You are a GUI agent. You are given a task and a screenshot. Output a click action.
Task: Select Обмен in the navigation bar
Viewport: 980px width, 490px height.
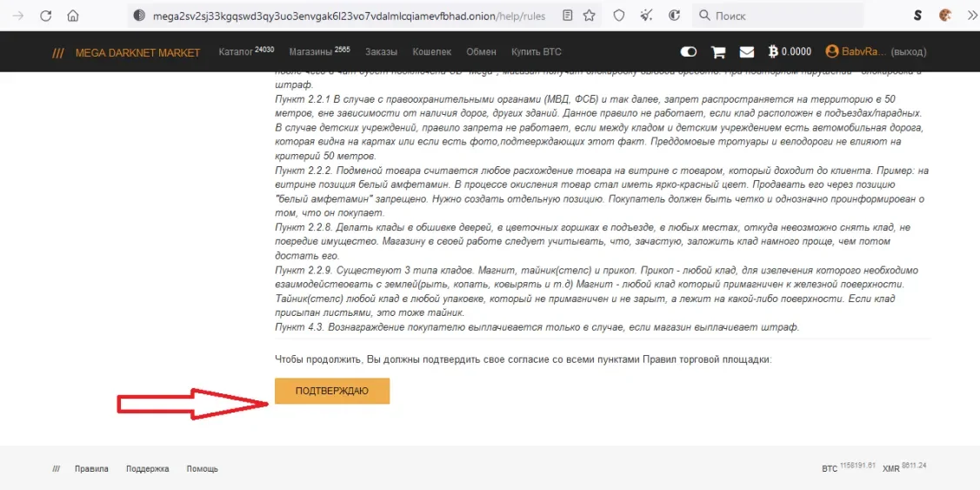click(481, 52)
